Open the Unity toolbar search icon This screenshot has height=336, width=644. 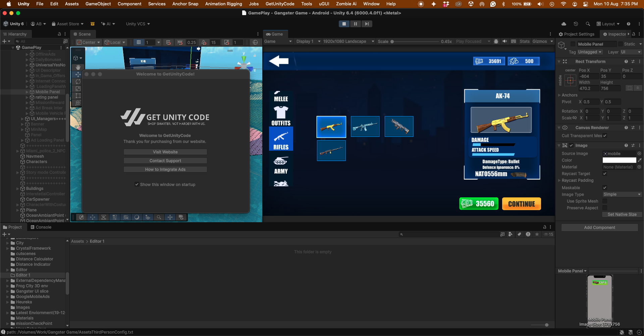(x=588, y=24)
